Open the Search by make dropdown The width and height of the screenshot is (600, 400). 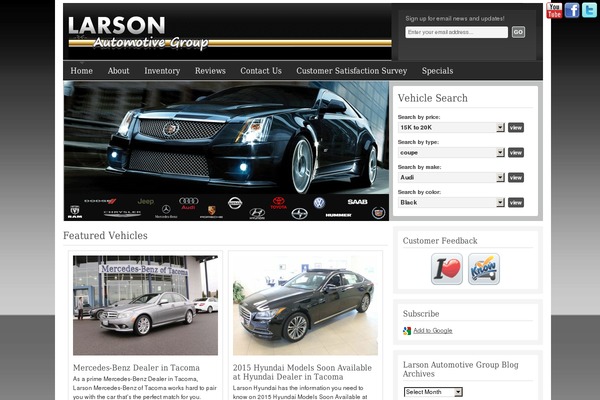[x=451, y=177]
